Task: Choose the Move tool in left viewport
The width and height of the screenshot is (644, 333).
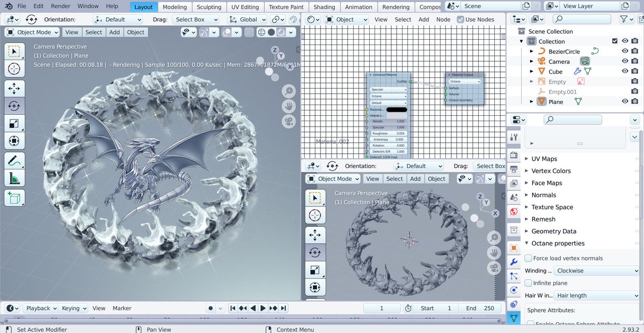Action: pyautogui.click(x=14, y=88)
